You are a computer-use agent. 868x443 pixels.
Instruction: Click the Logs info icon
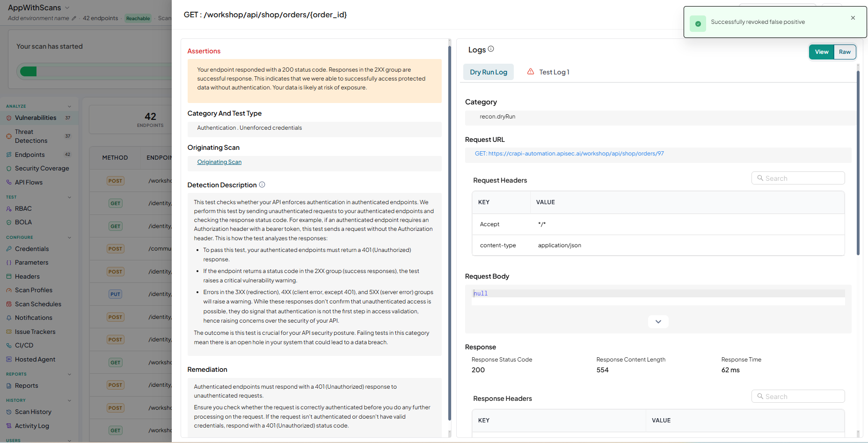(491, 49)
